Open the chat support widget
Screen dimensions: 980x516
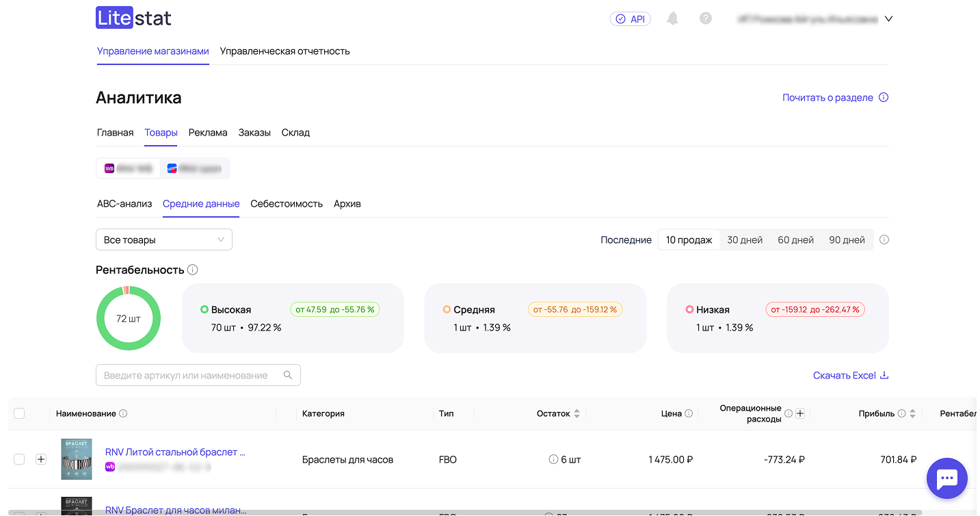(x=946, y=479)
